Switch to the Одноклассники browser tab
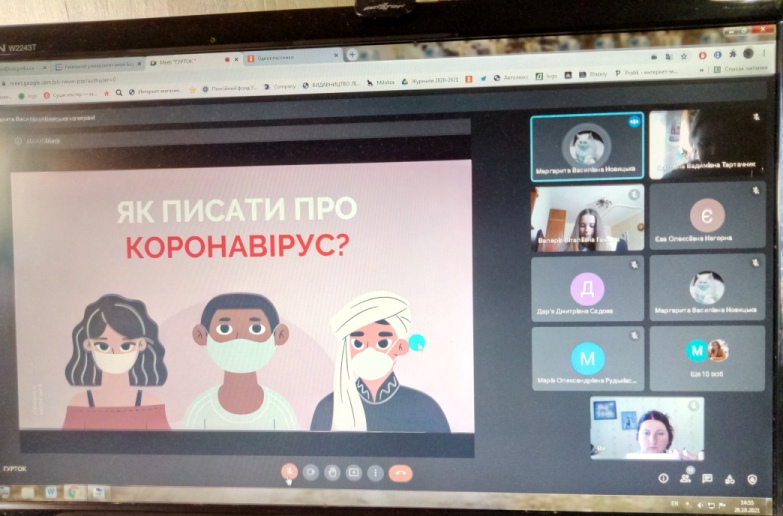 click(x=292, y=57)
